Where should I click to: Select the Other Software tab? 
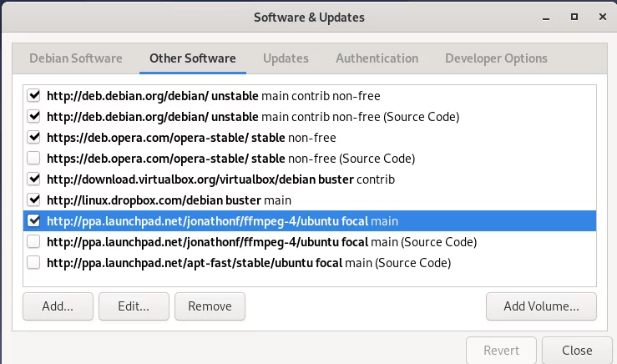[x=193, y=58]
